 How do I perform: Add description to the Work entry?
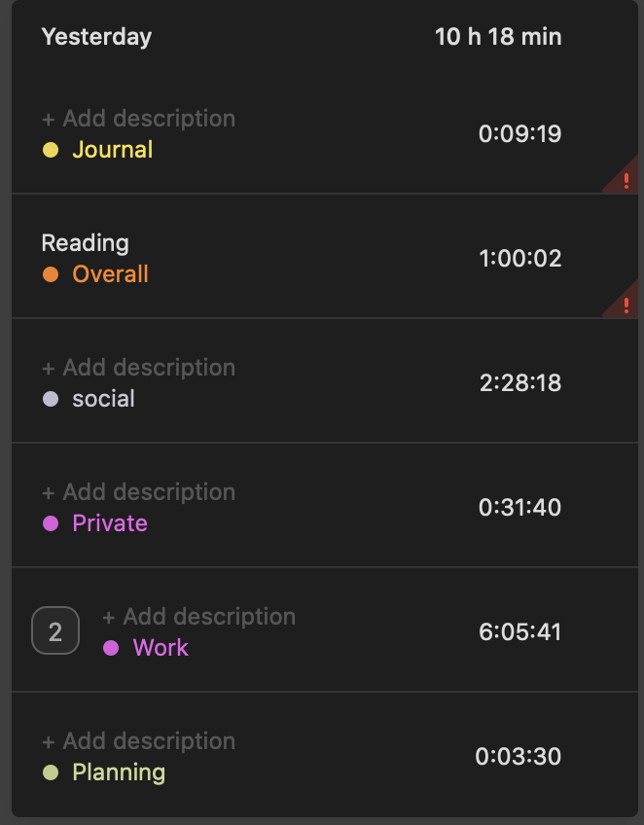(198, 617)
